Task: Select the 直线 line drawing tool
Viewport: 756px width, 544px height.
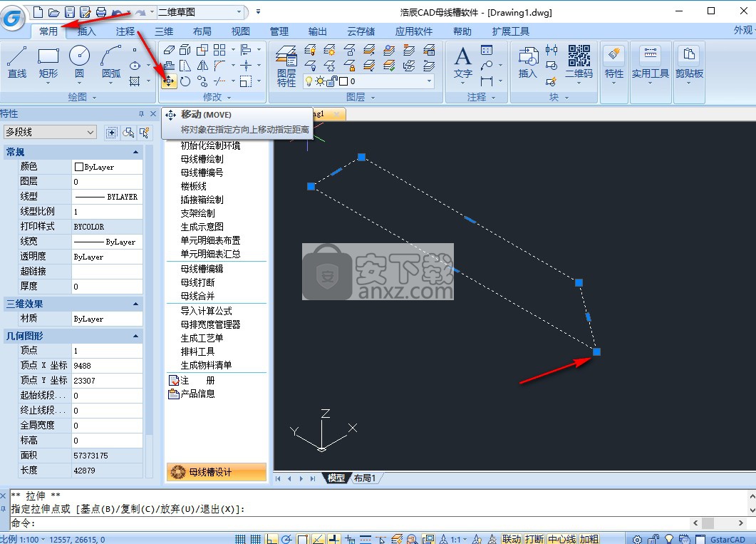Action: point(17,63)
